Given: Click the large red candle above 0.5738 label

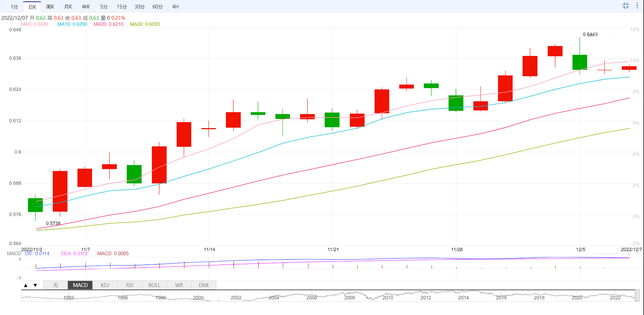Looking at the screenshot, I should [x=60, y=191].
